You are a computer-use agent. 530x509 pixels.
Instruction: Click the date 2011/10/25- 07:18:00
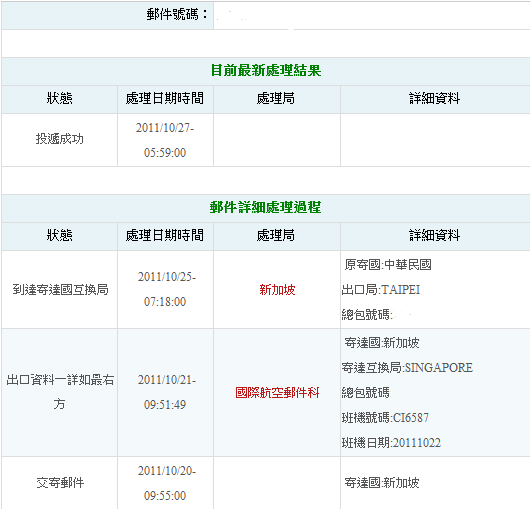click(166, 289)
